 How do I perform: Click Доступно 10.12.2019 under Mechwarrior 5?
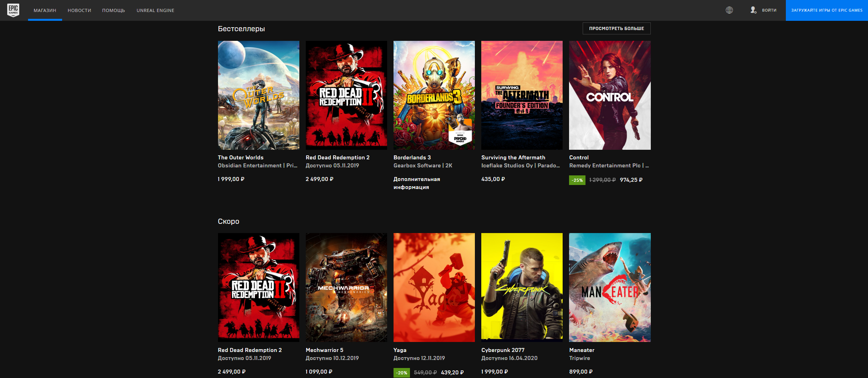pos(332,358)
